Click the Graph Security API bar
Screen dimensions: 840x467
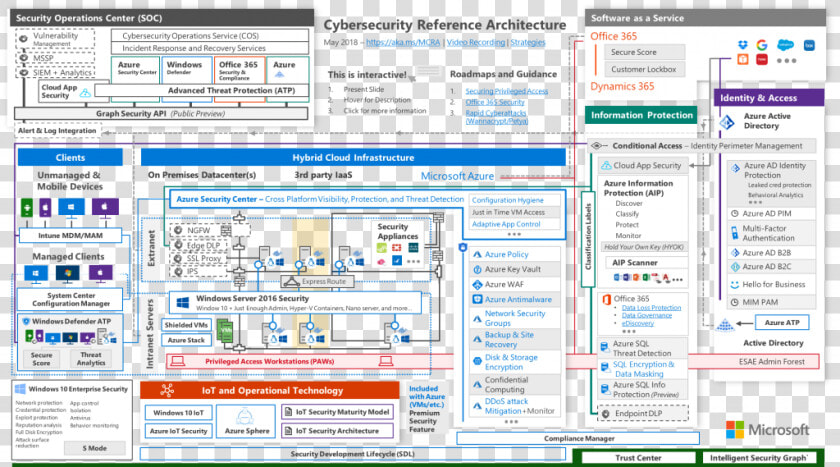(x=161, y=114)
